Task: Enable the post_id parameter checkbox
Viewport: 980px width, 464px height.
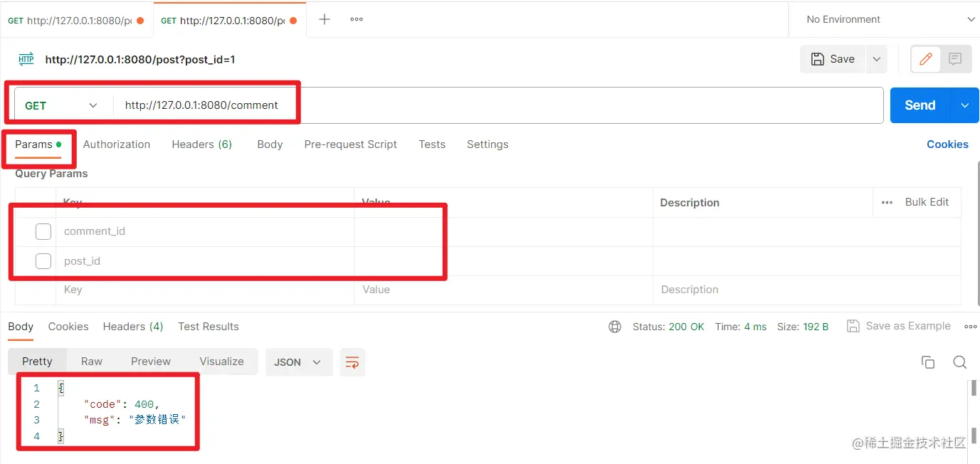Action: coord(43,261)
